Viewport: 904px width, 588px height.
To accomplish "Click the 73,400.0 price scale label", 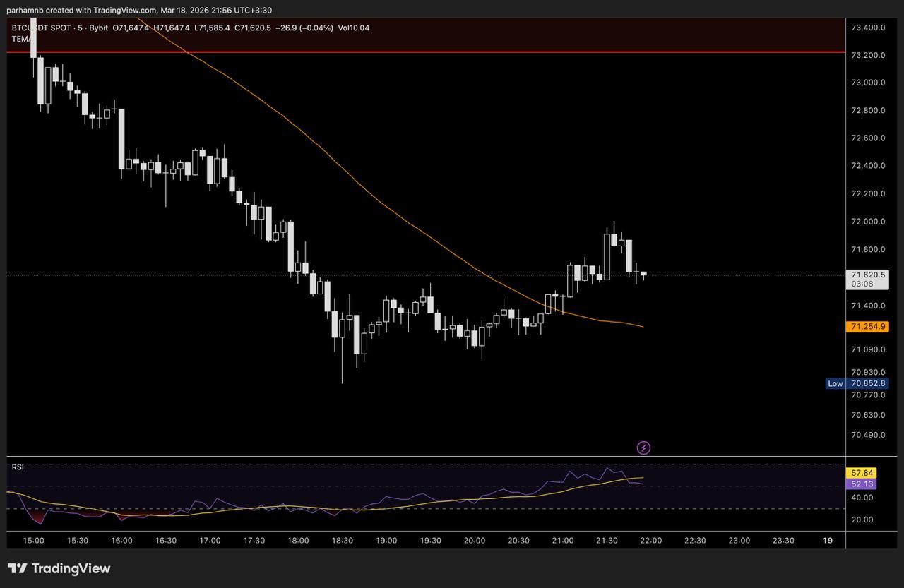I will pyautogui.click(x=868, y=28).
